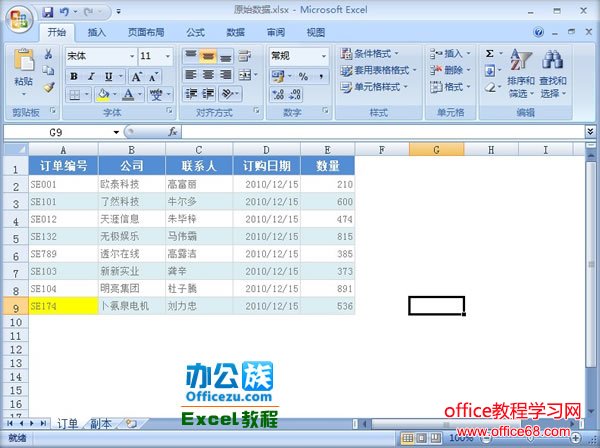Select column G header
This screenshot has width=600, height=448.
pos(437,149)
